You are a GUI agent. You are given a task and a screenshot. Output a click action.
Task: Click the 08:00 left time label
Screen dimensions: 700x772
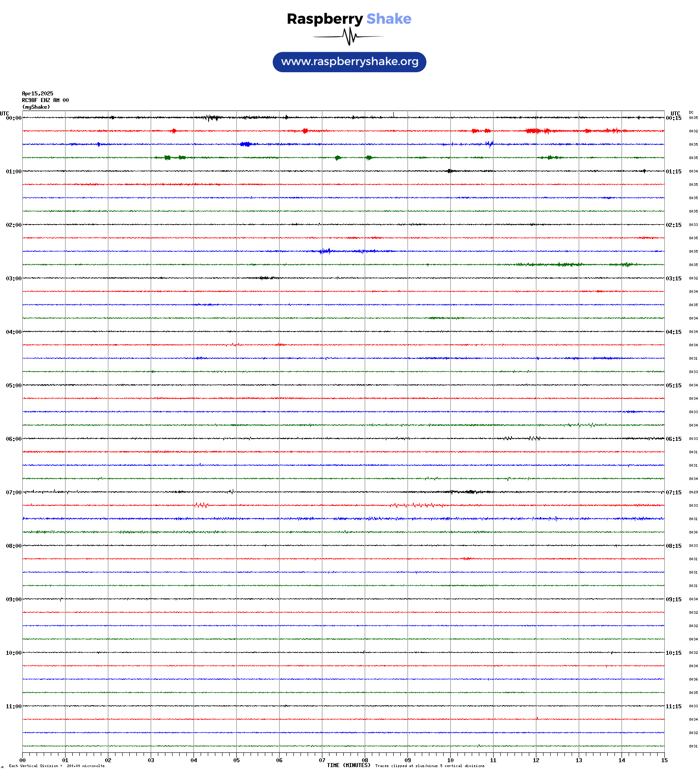click(13, 546)
